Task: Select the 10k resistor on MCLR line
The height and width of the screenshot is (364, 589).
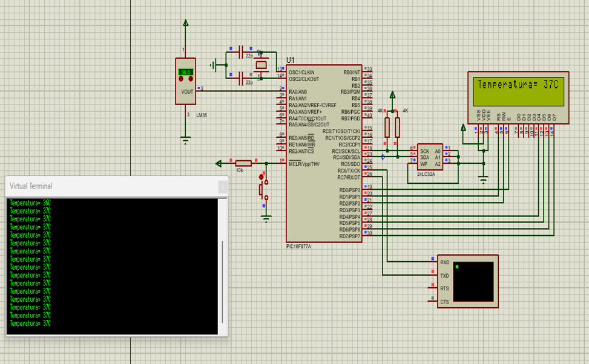Action: [243, 162]
